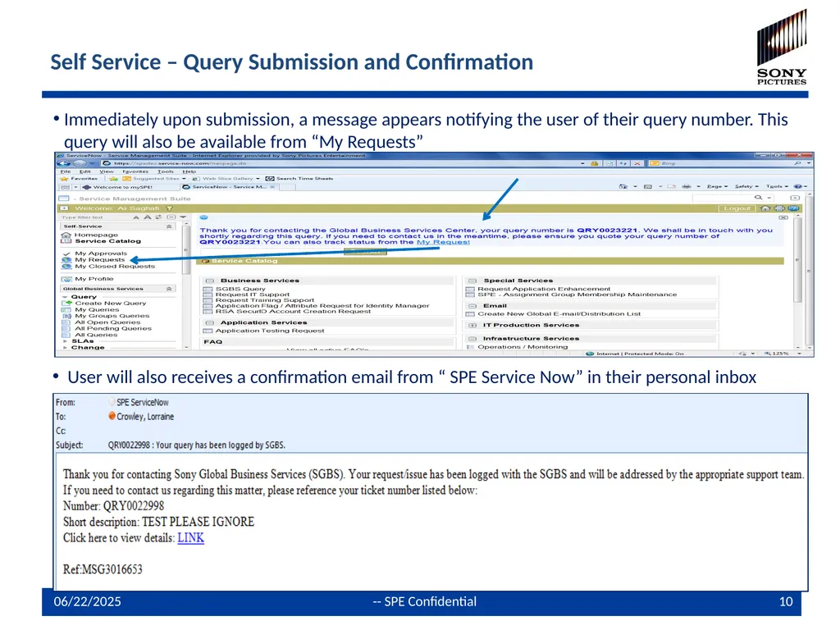Click the browser Back arrow button
This screenshot has height=630, width=840.
(64, 163)
